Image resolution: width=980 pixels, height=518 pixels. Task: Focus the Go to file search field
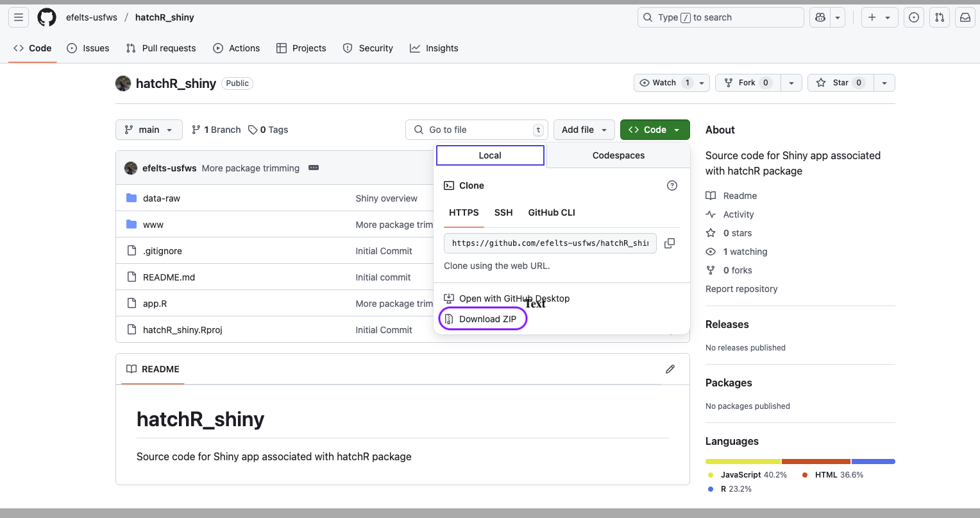click(477, 130)
